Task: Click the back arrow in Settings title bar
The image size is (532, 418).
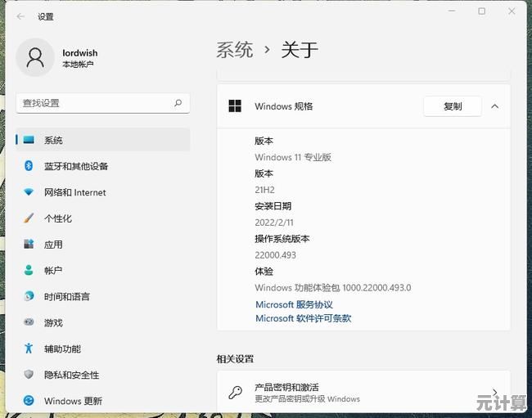Action: click(20, 16)
